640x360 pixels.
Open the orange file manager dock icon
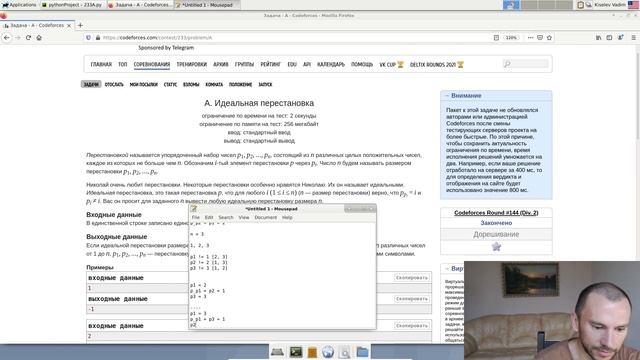point(312,352)
